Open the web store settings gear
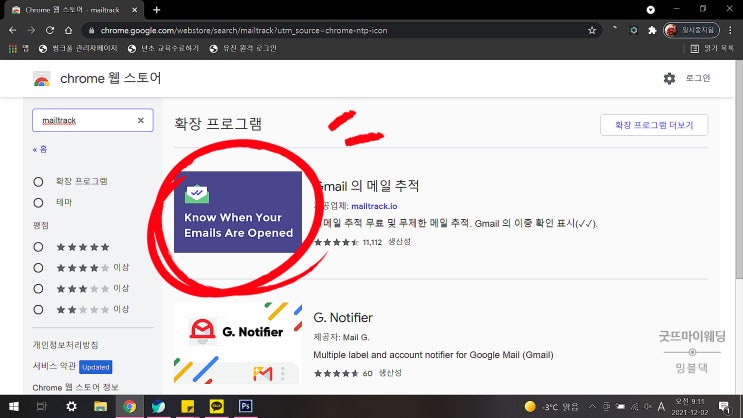The width and height of the screenshot is (743, 418). (x=669, y=78)
